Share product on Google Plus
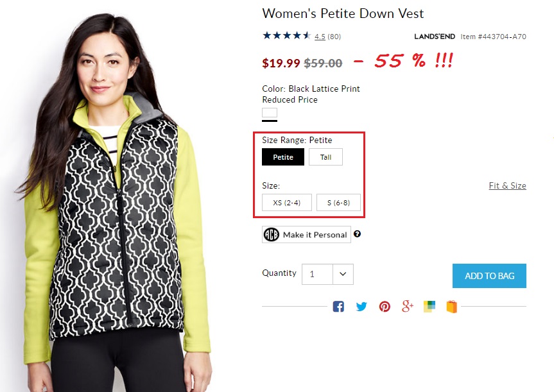The image size is (554, 392). (x=408, y=306)
